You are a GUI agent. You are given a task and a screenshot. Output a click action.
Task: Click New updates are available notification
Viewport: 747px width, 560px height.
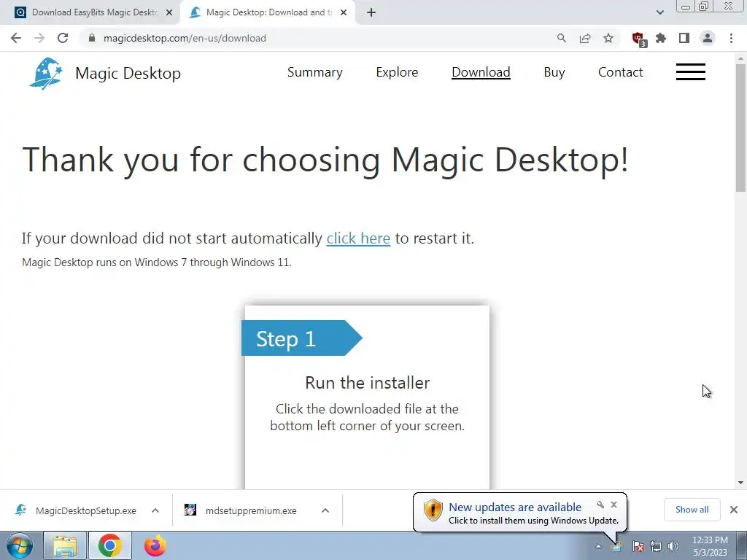click(x=515, y=507)
